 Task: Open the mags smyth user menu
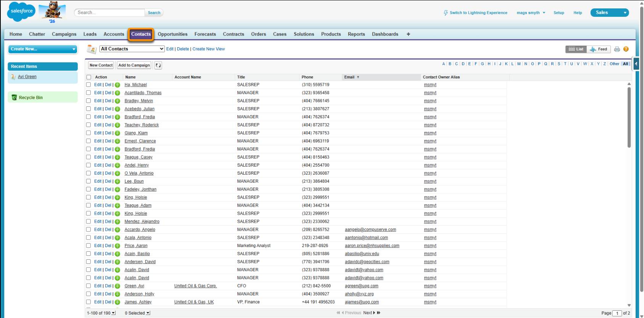pos(531,13)
